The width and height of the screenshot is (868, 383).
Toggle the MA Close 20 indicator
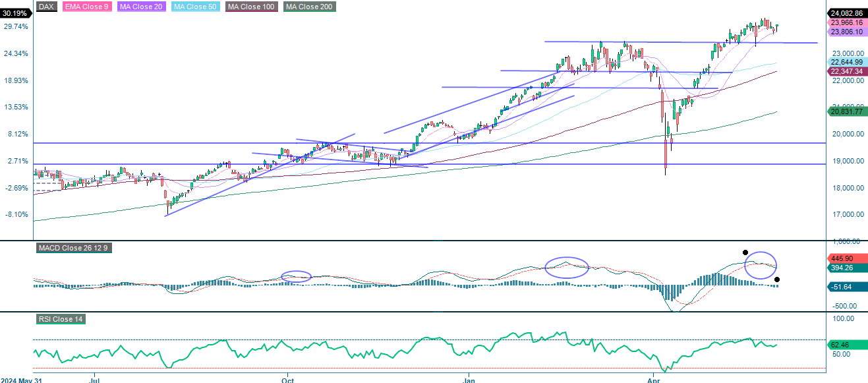(141, 8)
